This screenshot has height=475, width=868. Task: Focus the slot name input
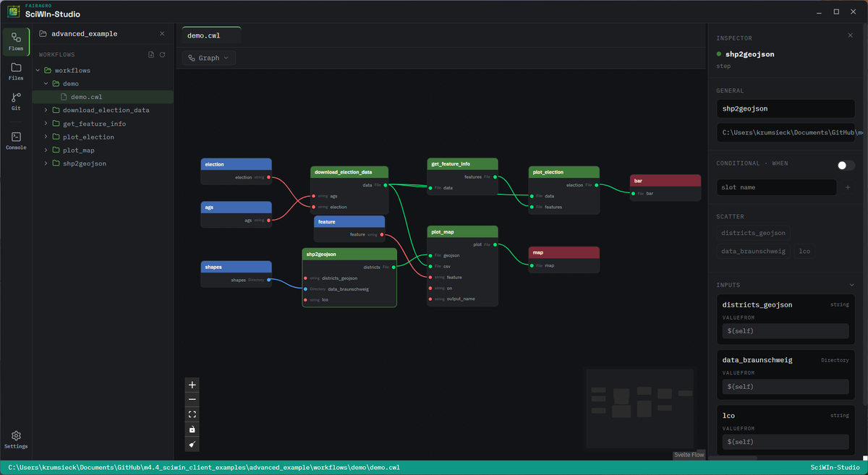[776, 187]
